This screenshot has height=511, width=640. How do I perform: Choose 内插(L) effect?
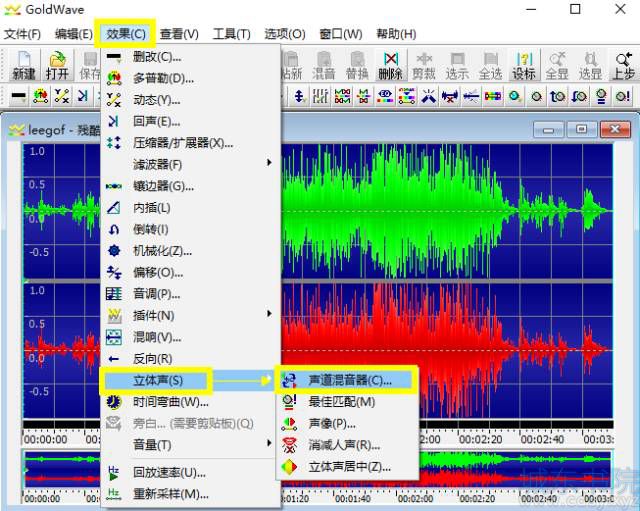point(190,208)
